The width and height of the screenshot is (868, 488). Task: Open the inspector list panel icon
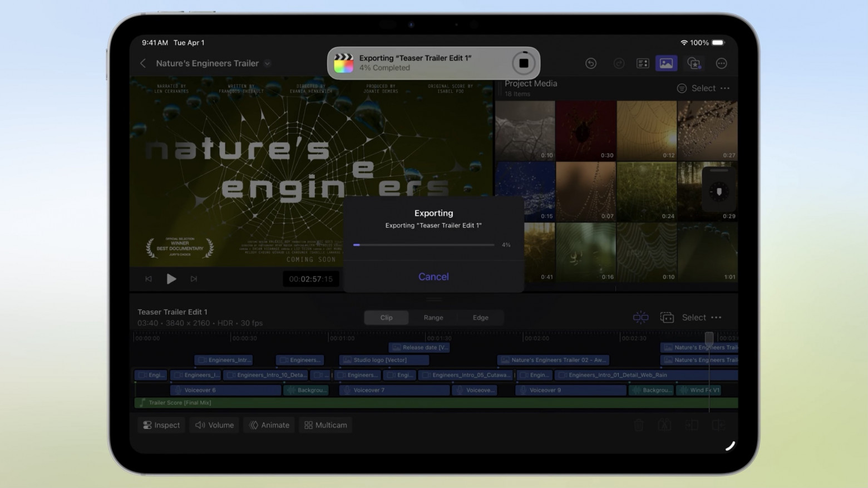(643, 63)
